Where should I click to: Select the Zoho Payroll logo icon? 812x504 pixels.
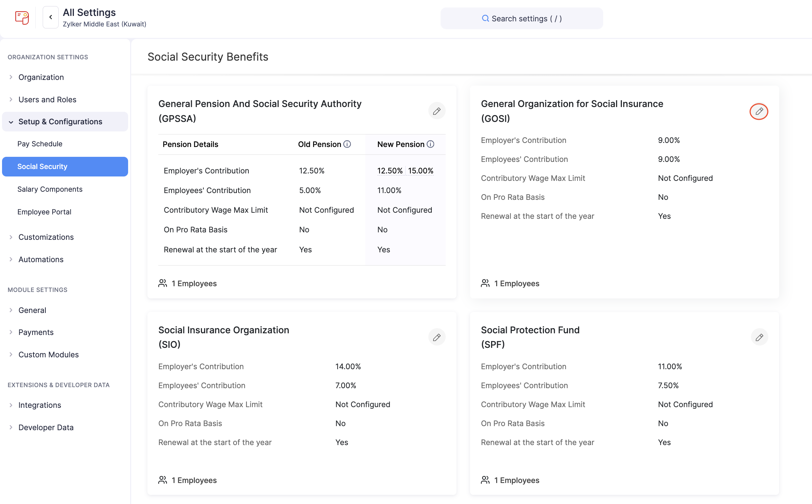[x=22, y=18]
